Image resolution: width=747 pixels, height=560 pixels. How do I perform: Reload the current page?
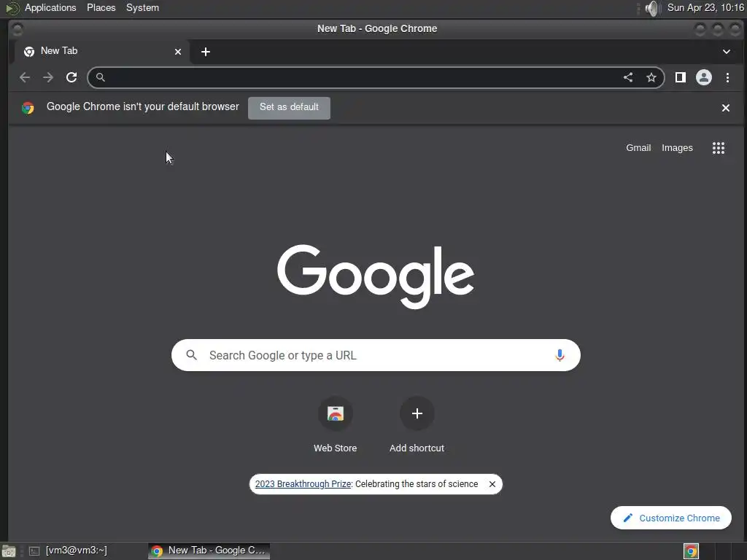tap(71, 77)
